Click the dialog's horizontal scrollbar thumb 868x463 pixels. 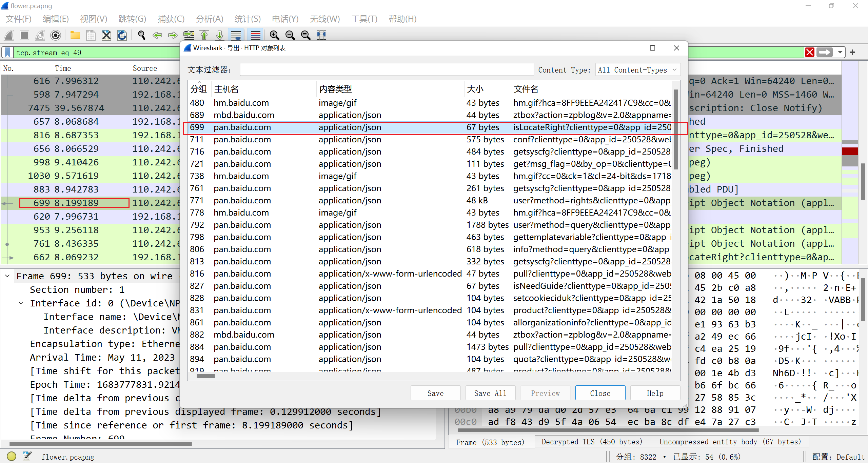click(x=205, y=376)
